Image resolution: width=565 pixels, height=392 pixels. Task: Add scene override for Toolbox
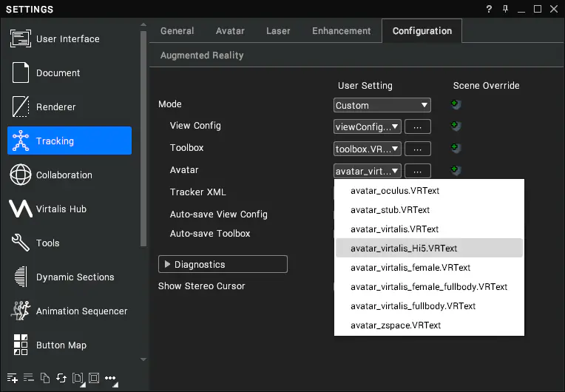point(456,148)
